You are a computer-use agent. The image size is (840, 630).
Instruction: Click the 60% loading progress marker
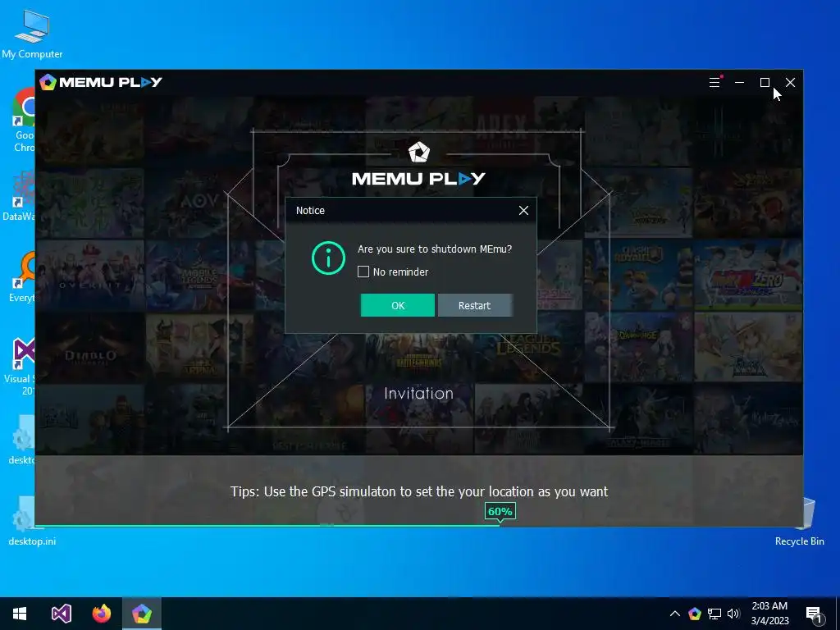500,512
